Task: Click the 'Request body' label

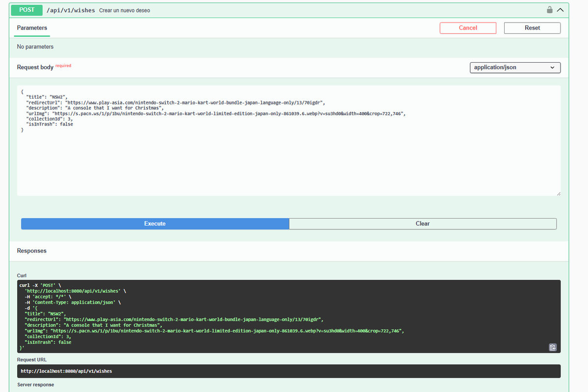Action: click(x=35, y=68)
